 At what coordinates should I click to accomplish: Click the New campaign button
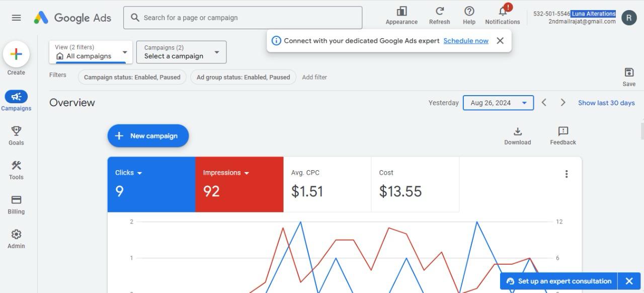tap(148, 136)
